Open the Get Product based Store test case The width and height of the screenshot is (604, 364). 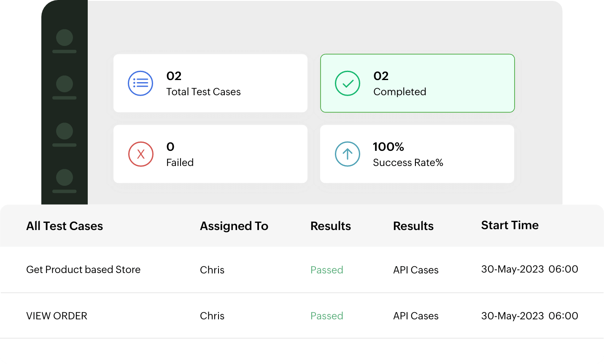coord(83,270)
